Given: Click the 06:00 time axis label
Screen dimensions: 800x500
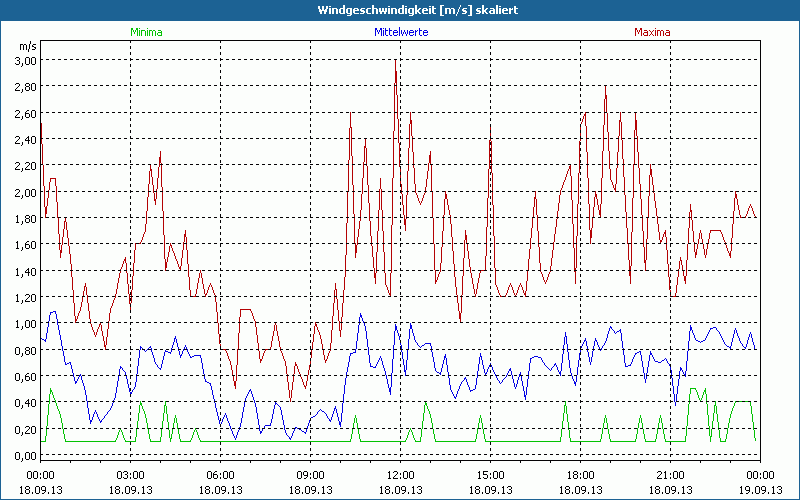Looking at the screenshot, I should [220, 475].
